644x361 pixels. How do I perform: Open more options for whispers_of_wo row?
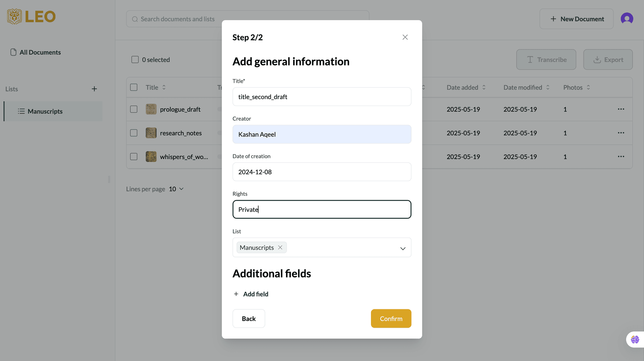point(621,157)
